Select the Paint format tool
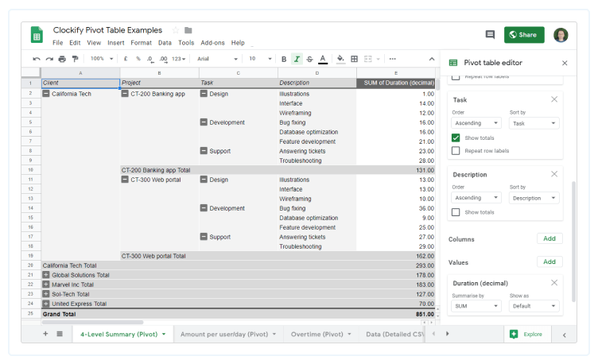 click(75, 59)
